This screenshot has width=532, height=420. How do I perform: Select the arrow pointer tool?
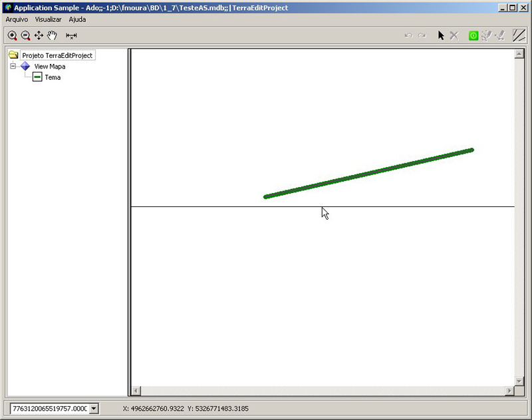coord(440,35)
